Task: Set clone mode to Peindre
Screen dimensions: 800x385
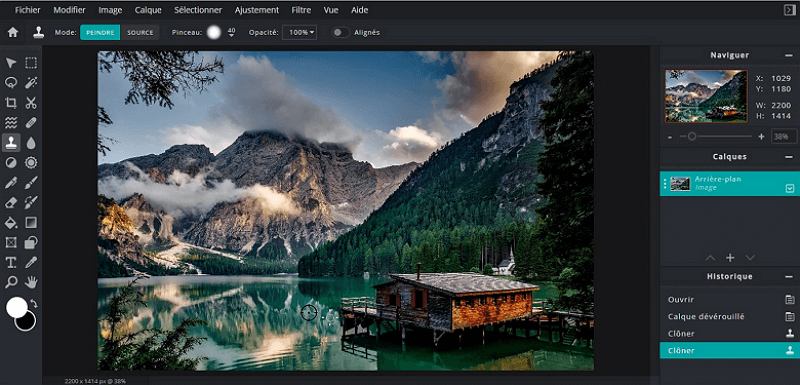Action: click(100, 32)
